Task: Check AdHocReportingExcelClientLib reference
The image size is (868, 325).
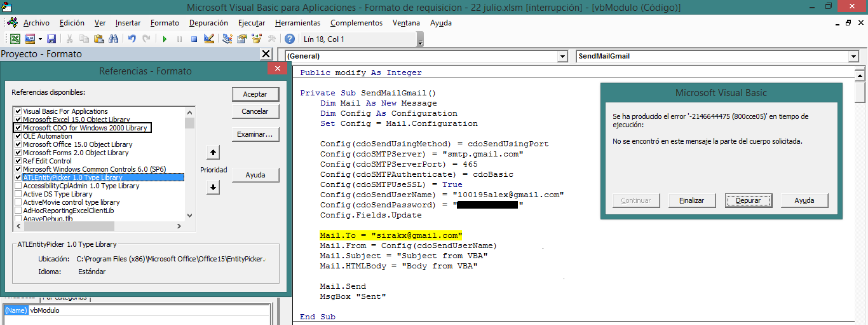Action: click(x=18, y=211)
